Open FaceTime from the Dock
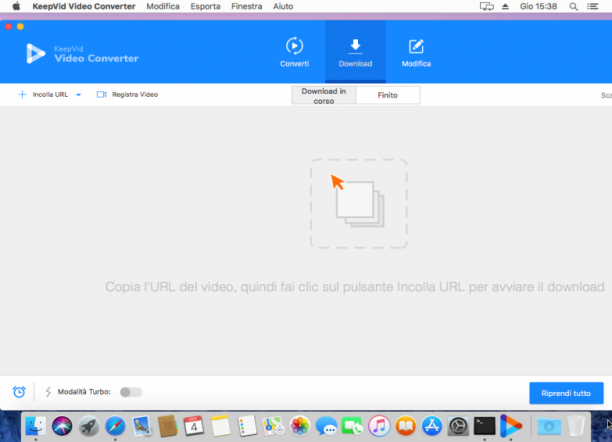612x442 pixels. point(352,426)
